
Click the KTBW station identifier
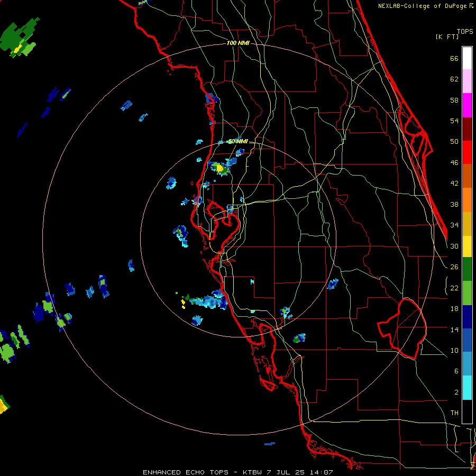(x=252, y=472)
